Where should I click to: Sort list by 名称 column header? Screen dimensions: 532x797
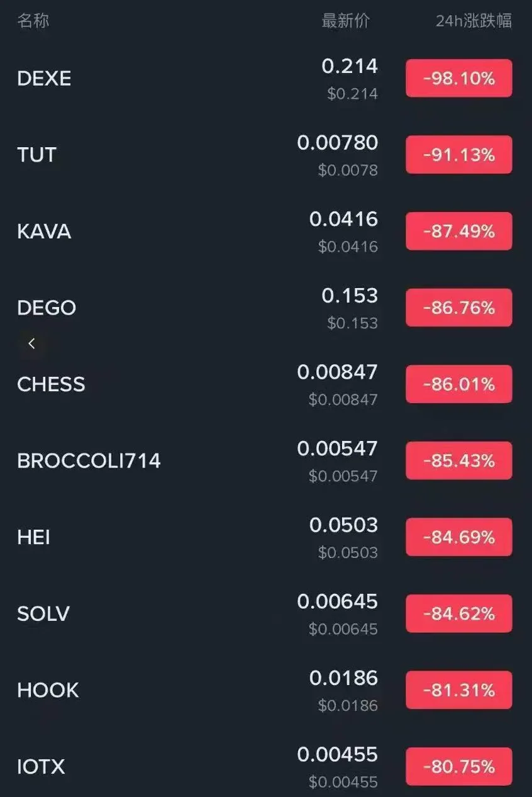click(33, 21)
